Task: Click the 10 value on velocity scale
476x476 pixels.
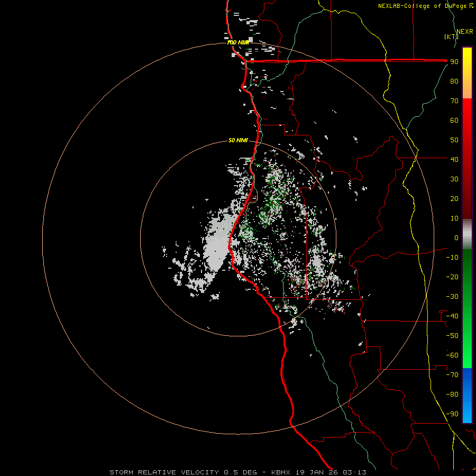Action: [454, 218]
